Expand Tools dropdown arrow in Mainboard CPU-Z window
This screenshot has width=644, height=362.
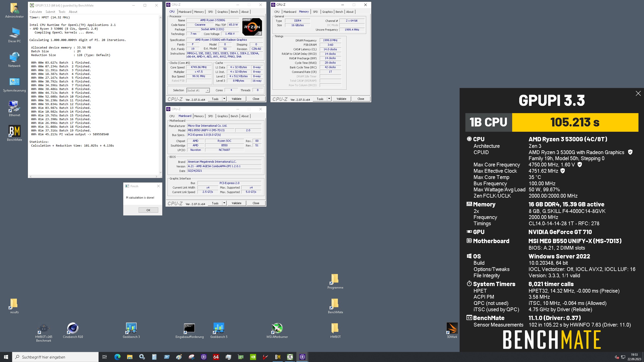(224, 203)
